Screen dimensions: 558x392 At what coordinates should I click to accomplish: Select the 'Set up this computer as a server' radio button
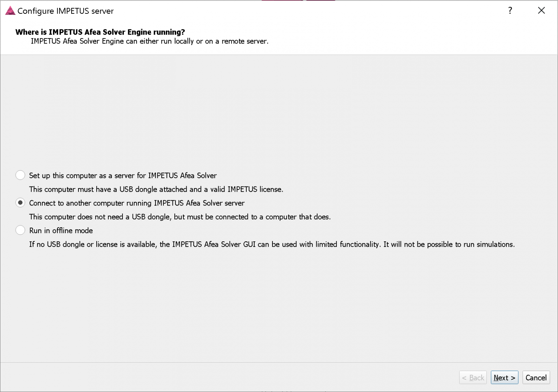[x=20, y=175]
